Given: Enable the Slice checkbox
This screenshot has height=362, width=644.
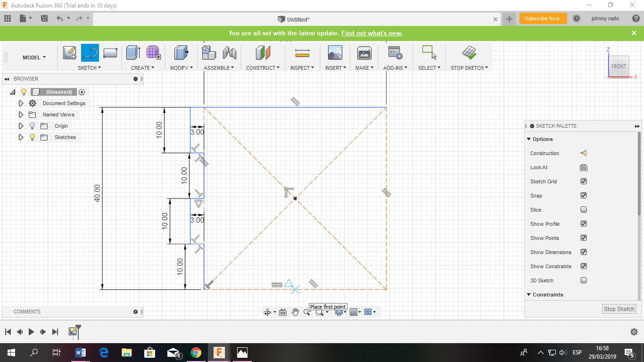Looking at the screenshot, I should 584,210.
